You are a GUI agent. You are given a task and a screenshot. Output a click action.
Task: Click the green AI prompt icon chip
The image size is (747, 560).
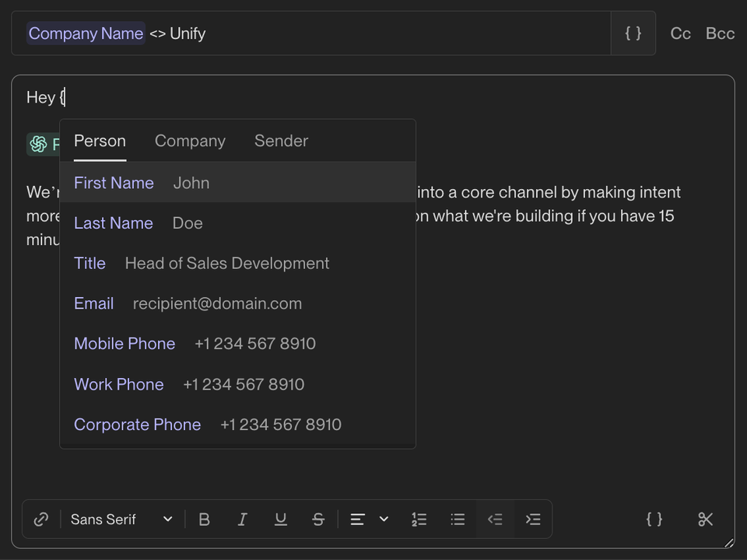point(43,144)
